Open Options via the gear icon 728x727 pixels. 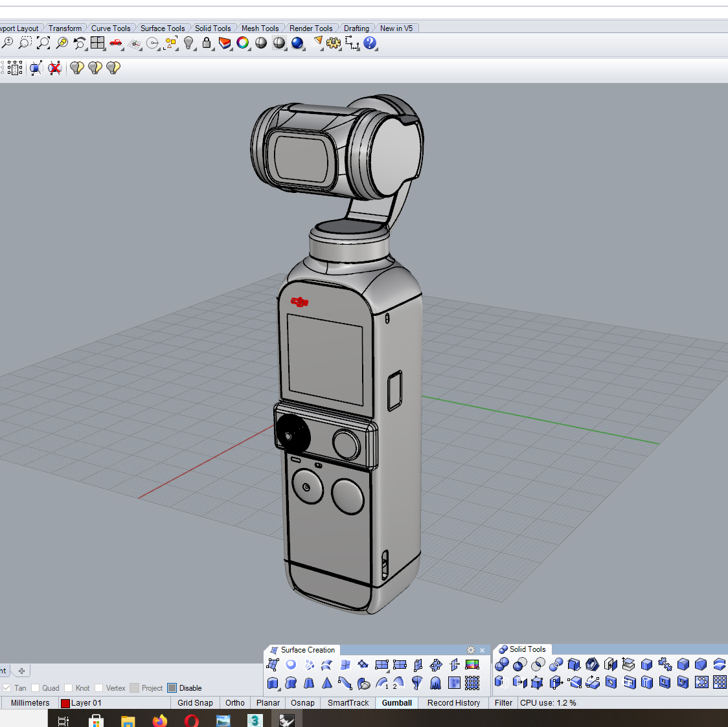click(x=334, y=43)
